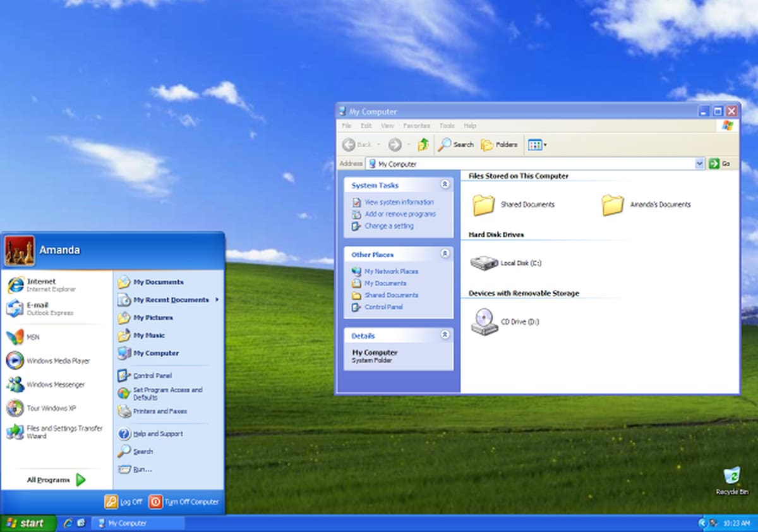Click Add or remove programs link
This screenshot has height=532, width=758.
point(400,214)
